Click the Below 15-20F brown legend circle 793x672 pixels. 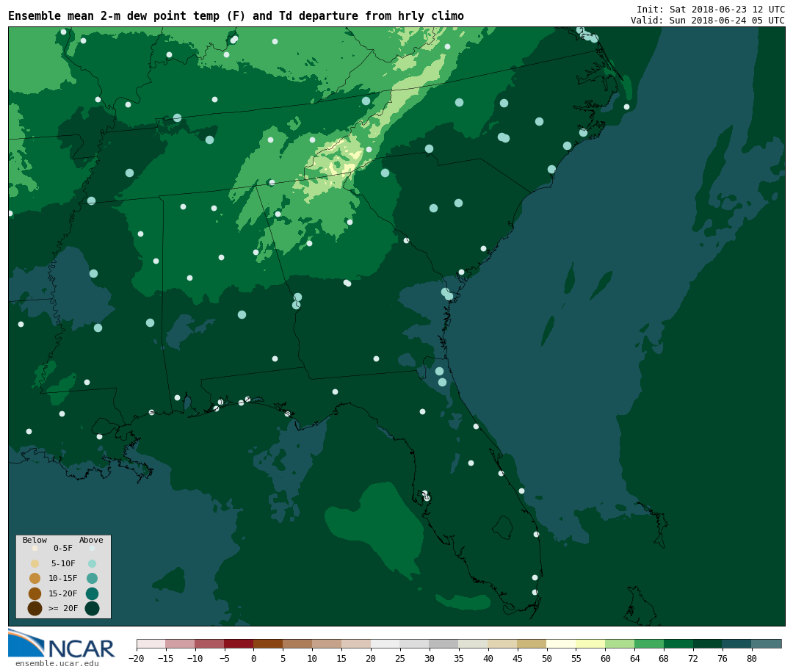point(35,593)
